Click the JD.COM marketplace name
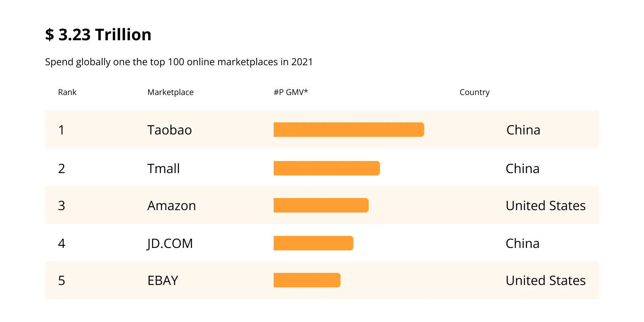The width and height of the screenshot is (644, 322). (x=170, y=244)
